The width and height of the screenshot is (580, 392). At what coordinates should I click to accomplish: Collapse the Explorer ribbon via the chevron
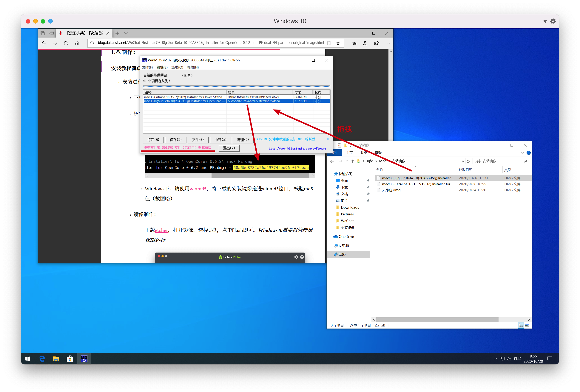[523, 153]
